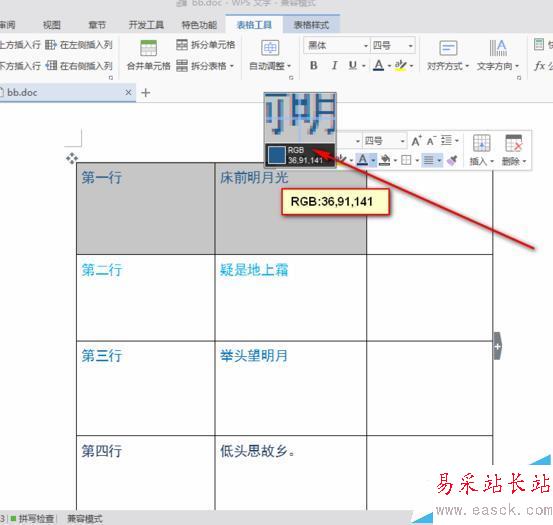Viewport: 553px width, 525px height.
Task: Open highlight color dropdown arrow in ribbon
Action: 411,66
